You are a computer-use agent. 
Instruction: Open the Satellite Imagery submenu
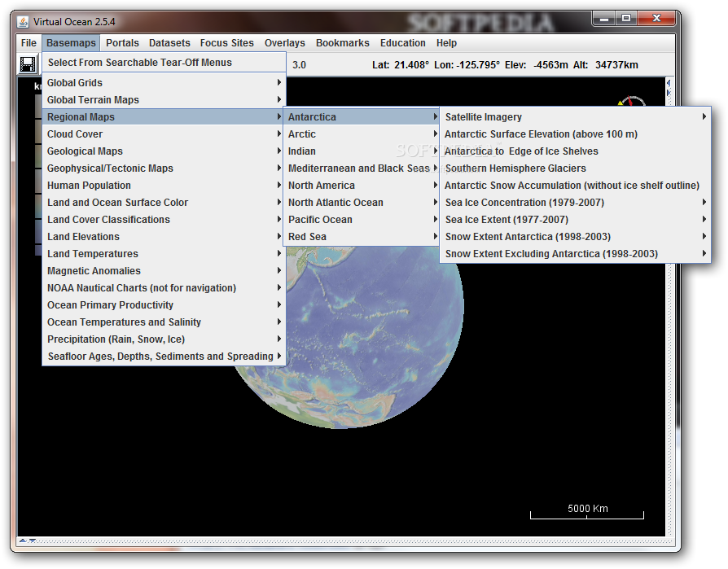(575, 117)
